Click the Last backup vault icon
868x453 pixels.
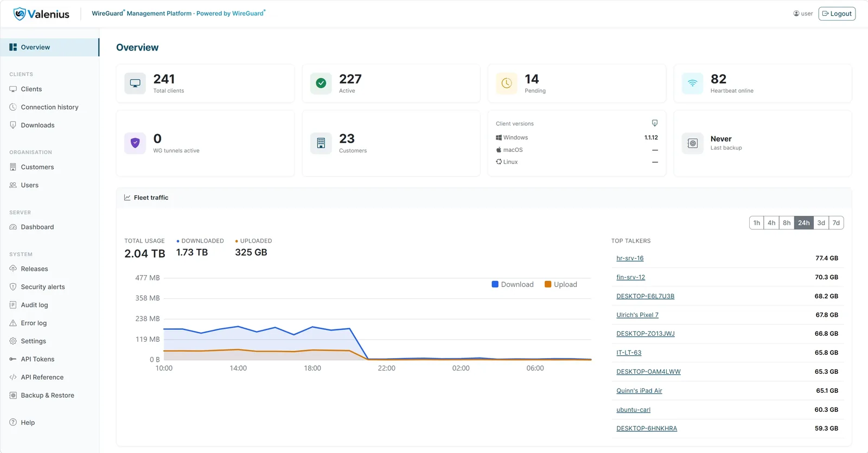tap(693, 143)
